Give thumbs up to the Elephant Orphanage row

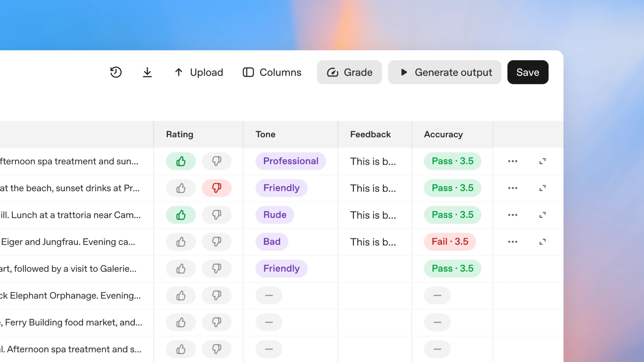[x=181, y=295]
